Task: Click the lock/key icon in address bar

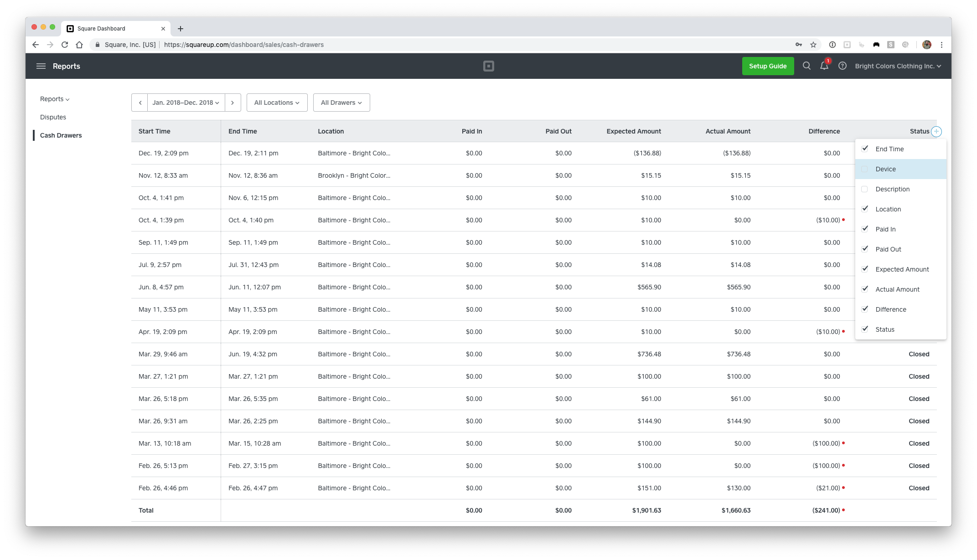Action: pyautogui.click(x=97, y=44)
